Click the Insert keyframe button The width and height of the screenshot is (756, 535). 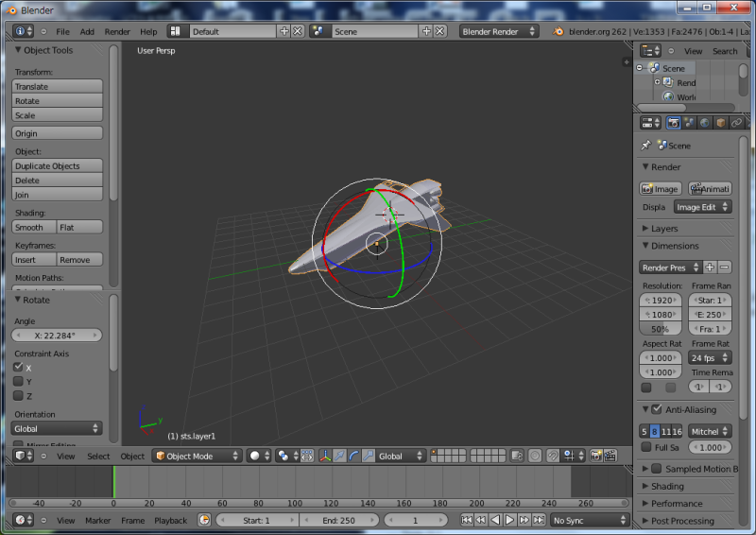click(34, 260)
